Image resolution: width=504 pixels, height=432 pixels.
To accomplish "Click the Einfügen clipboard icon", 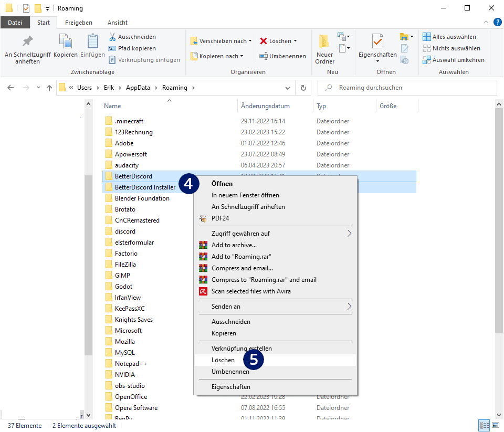I will [92, 41].
